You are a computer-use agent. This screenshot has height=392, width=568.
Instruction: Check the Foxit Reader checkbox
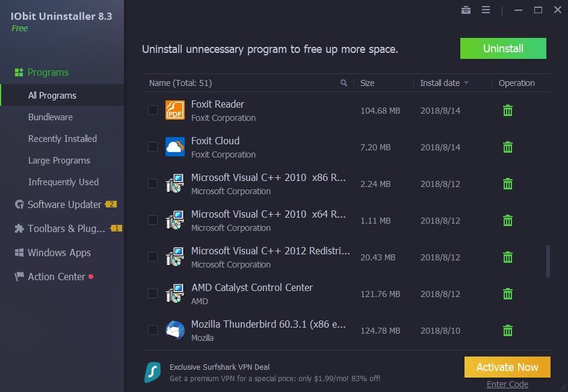coord(153,110)
